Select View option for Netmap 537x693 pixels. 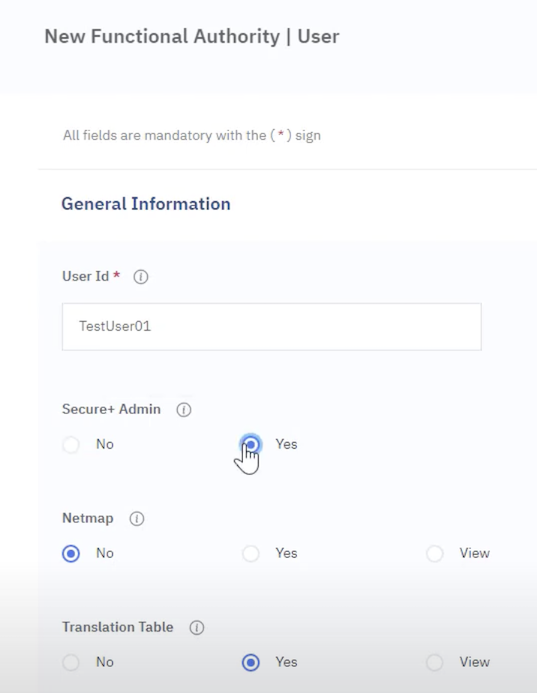point(435,553)
